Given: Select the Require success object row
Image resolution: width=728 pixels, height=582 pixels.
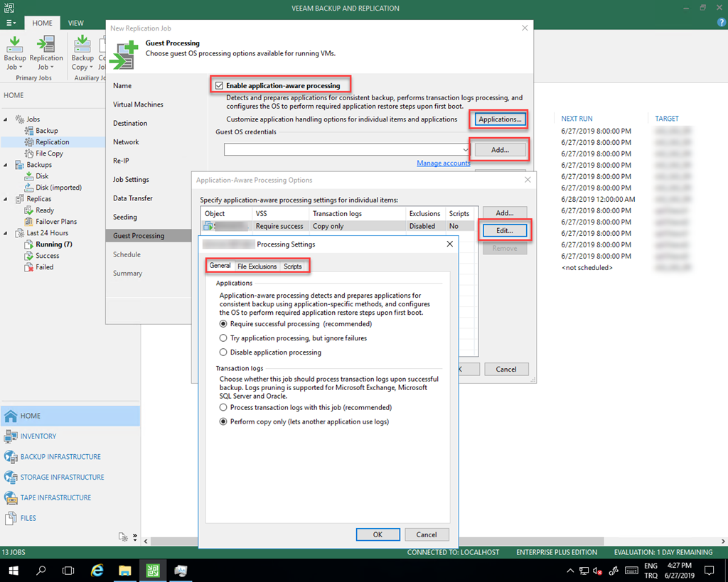Looking at the screenshot, I should [x=338, y=226].
